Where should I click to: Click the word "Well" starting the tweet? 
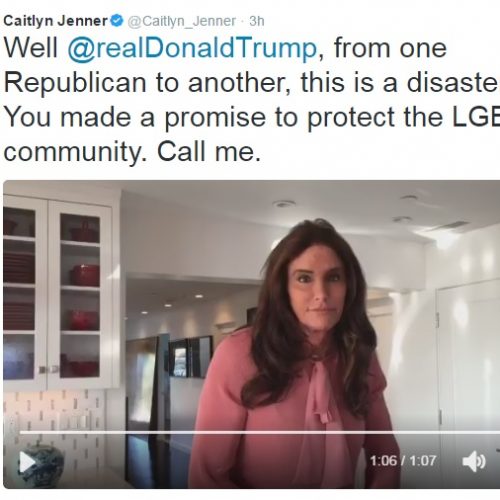[x=31, y=48]
